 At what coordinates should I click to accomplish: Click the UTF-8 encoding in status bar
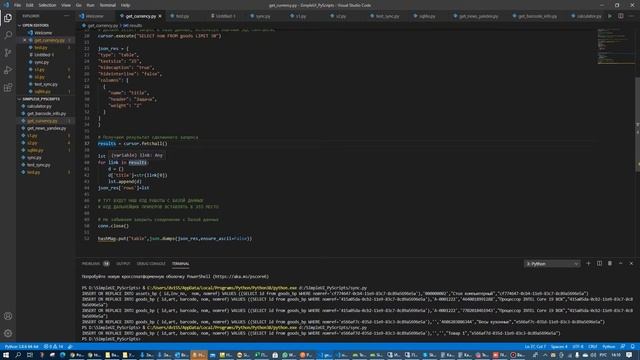pyautogui.click(x=578, y=347)
